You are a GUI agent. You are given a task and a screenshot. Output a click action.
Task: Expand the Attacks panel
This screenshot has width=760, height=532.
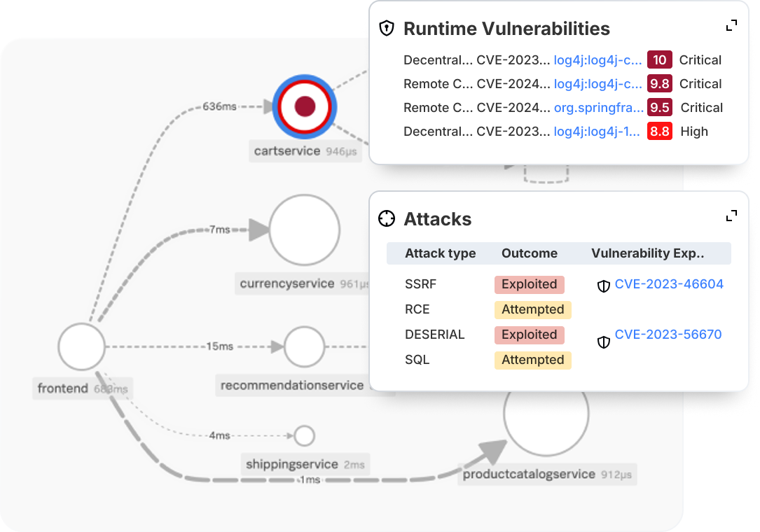click(x=731, y=216)
